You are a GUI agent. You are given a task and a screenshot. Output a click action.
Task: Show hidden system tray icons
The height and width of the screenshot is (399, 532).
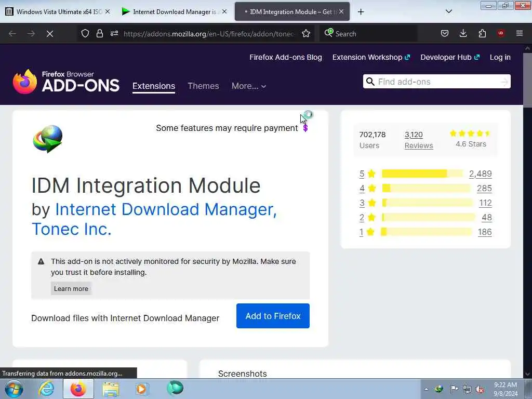(426, 389)
